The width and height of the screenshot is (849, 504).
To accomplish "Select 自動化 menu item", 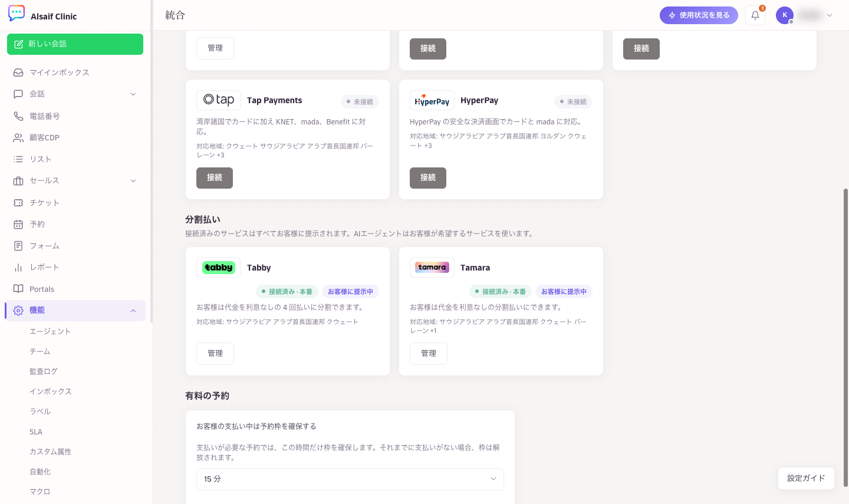I will click(40, 472).
